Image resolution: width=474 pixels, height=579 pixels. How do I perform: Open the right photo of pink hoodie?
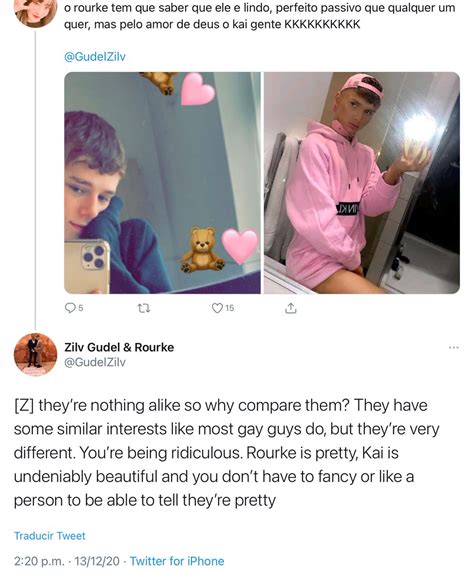click(x=362, y=183)
